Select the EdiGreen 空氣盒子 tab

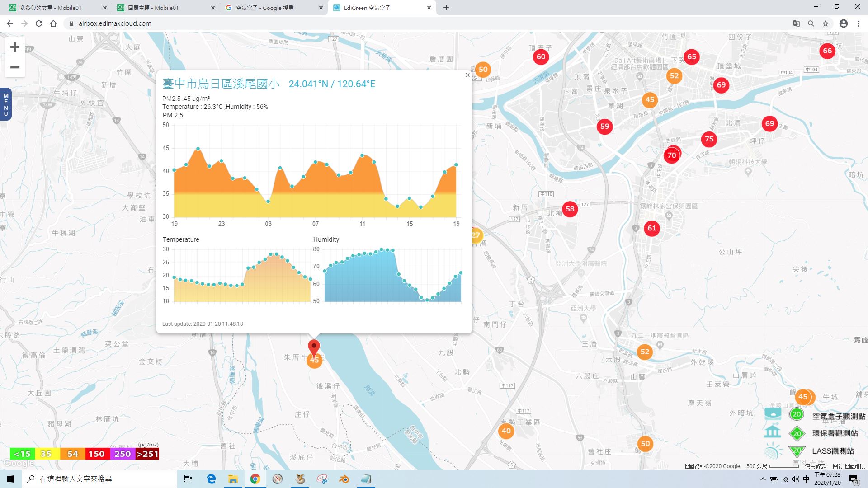pyautogui.click(x=382, y=8)
